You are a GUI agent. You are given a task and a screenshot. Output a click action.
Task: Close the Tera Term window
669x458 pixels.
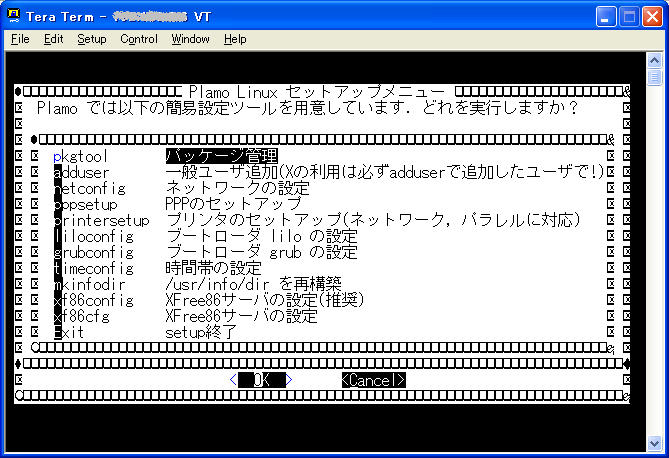pos(652,17)
